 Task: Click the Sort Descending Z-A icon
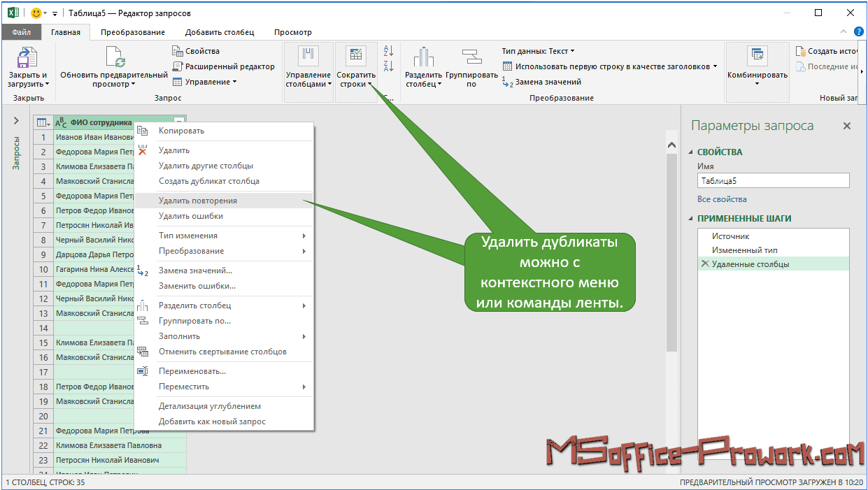390,66
